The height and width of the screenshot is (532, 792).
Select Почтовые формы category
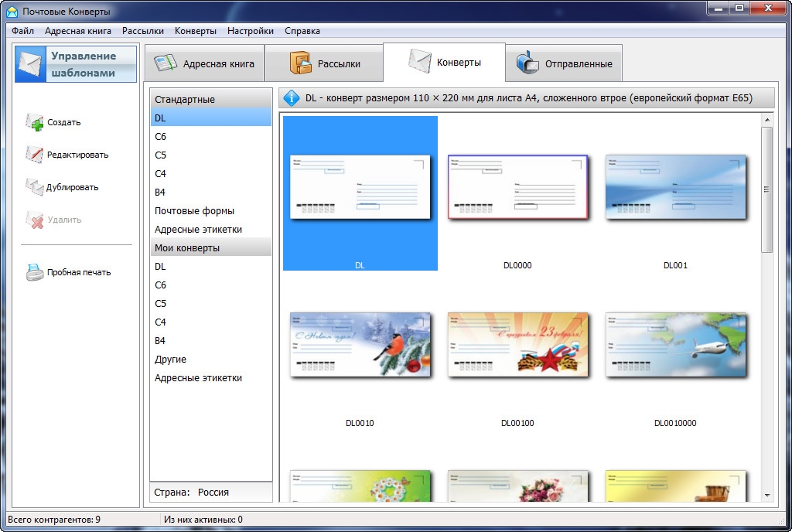[194, 210]
